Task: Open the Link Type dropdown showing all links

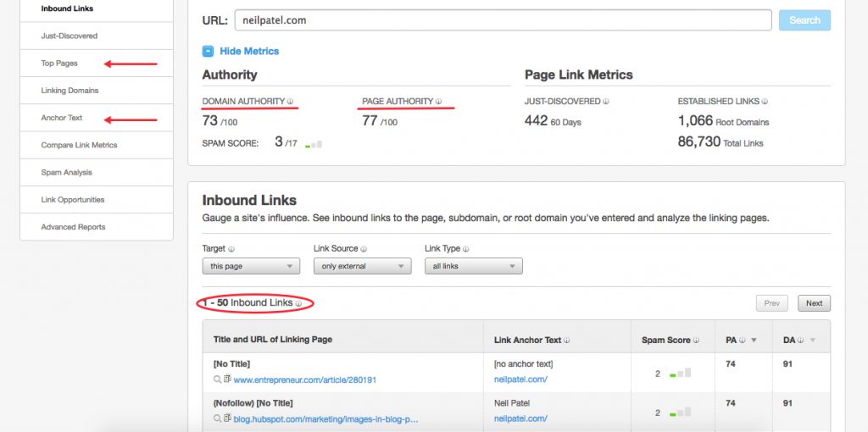Action: point(473,266)
